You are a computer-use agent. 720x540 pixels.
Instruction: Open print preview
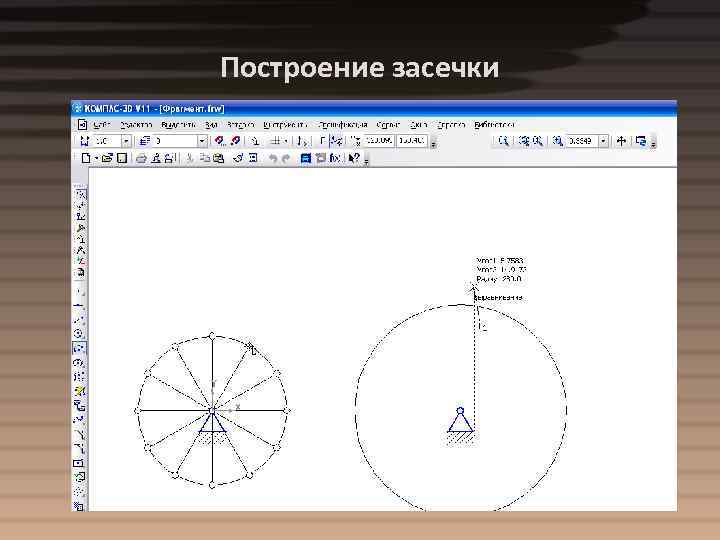pyautogui.click(x=156, y=158)
